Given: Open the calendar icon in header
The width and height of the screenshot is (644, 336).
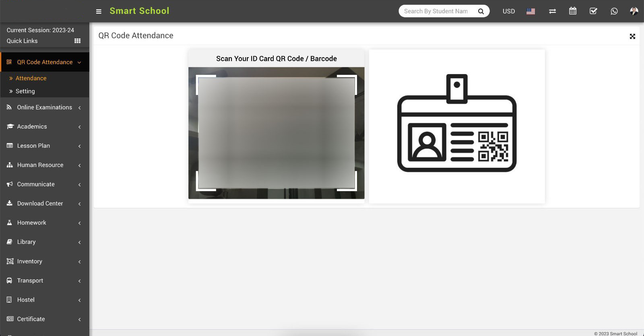Looking at the screenshot, I should click(573, 11).
